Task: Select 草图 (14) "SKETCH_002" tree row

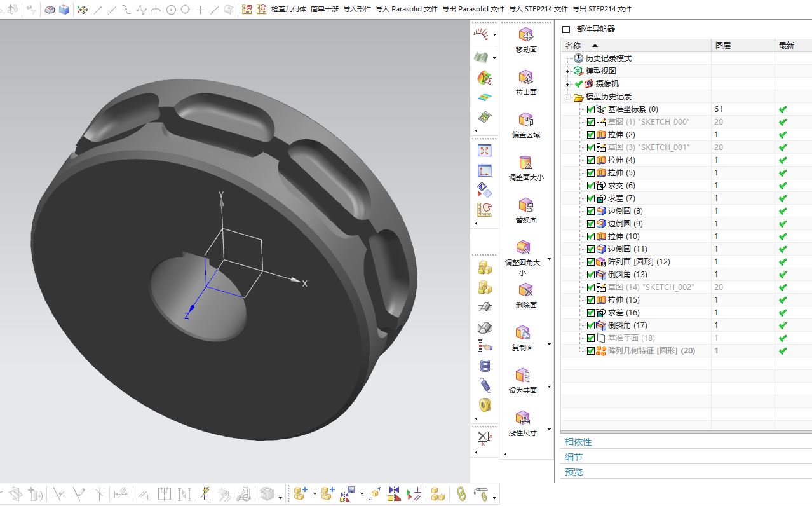Action: point(651,287)
